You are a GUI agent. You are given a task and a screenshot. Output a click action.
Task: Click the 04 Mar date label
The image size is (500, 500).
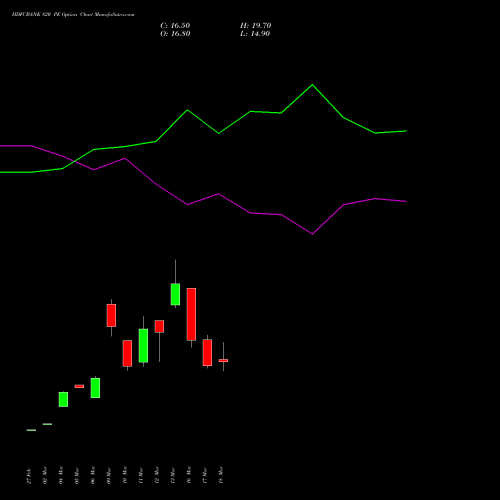(61, 475)
